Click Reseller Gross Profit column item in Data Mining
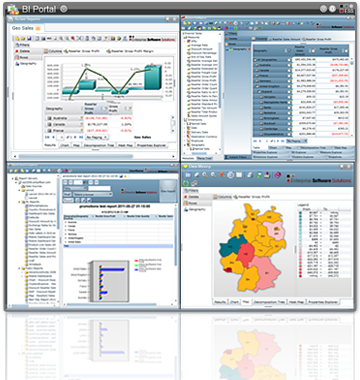The width and height of the screenshot is (360, 380). 253,197
